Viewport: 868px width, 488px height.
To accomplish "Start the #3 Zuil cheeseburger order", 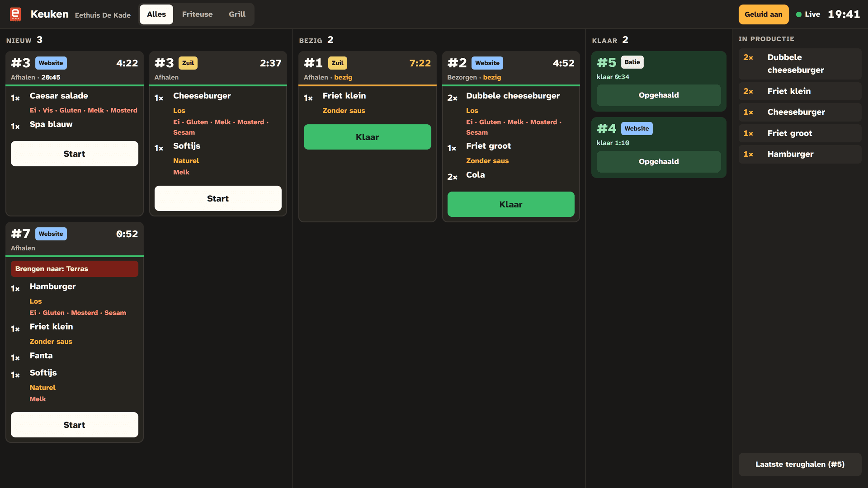I will (x=218, y=198).
